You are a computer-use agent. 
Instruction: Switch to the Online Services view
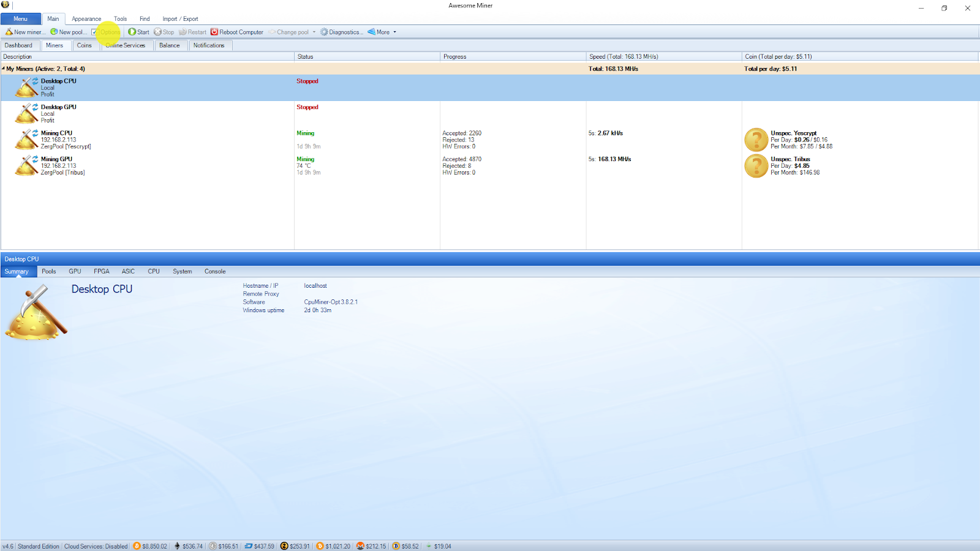126,45
